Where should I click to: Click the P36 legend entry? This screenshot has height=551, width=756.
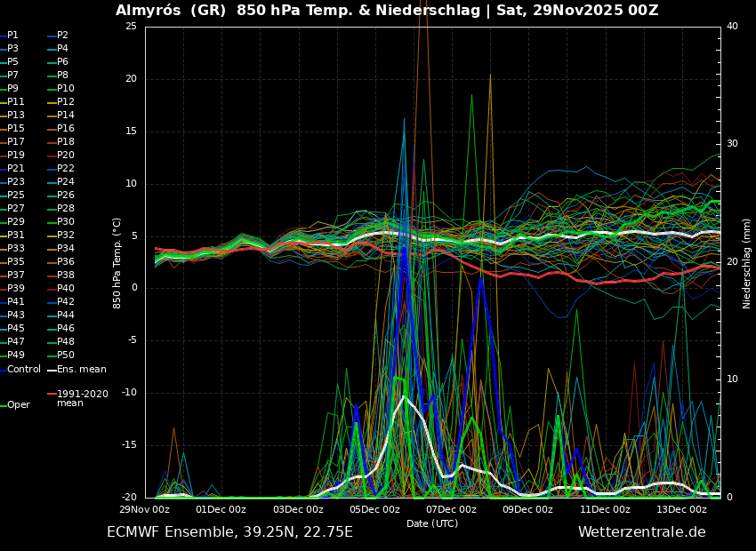pos(66,262)
